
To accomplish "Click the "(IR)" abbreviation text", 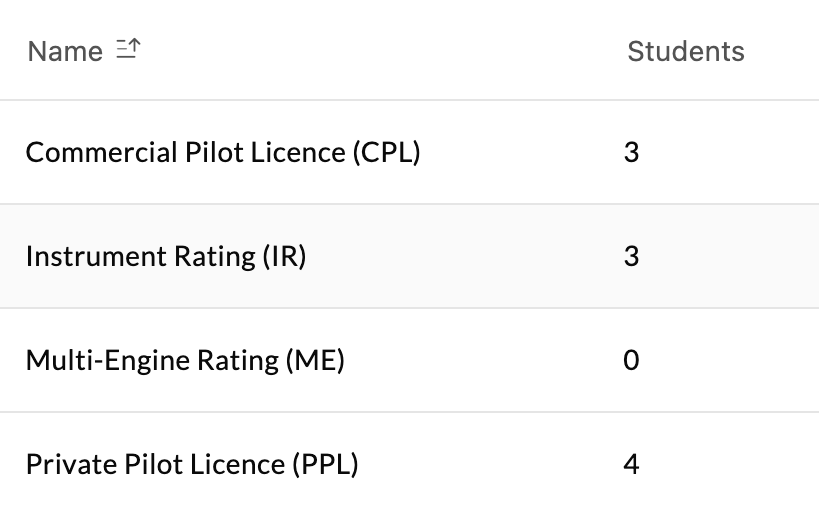I will point(284,257).
